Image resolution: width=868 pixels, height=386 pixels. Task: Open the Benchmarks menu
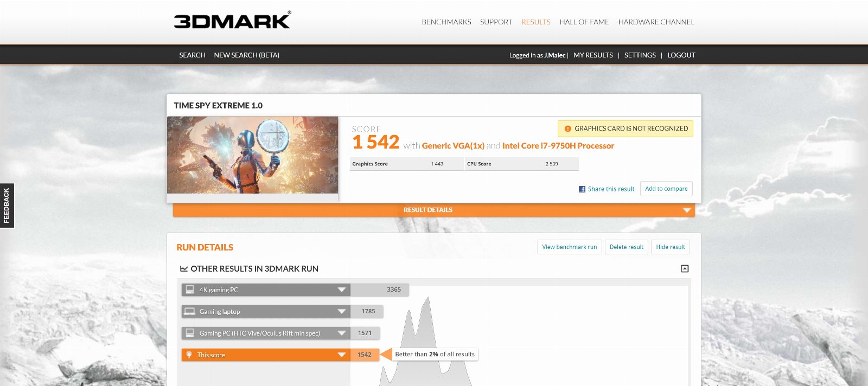tap(446, 22)
